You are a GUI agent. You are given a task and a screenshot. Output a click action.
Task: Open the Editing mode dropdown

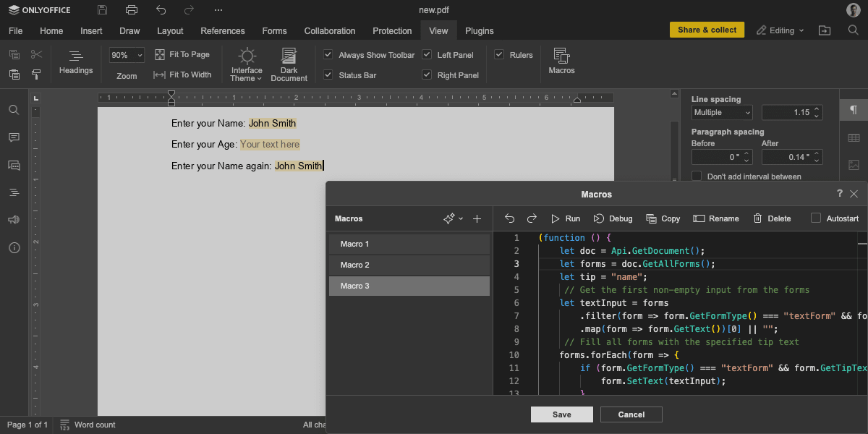click(781, 30)
